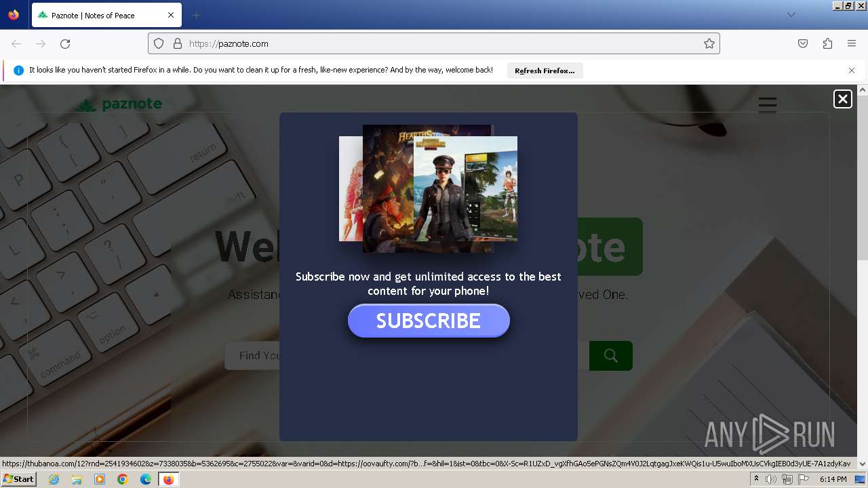The height and width of the screenshot is (488, 868).
Task: Click the scrollbar up arrow
Action: (863, 89)
